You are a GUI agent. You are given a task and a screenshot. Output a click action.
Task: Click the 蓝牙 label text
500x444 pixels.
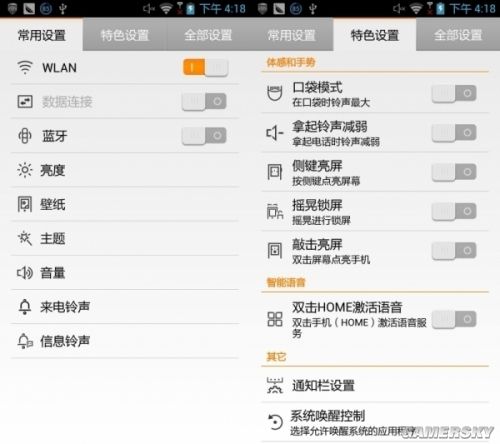pos(54,136)
